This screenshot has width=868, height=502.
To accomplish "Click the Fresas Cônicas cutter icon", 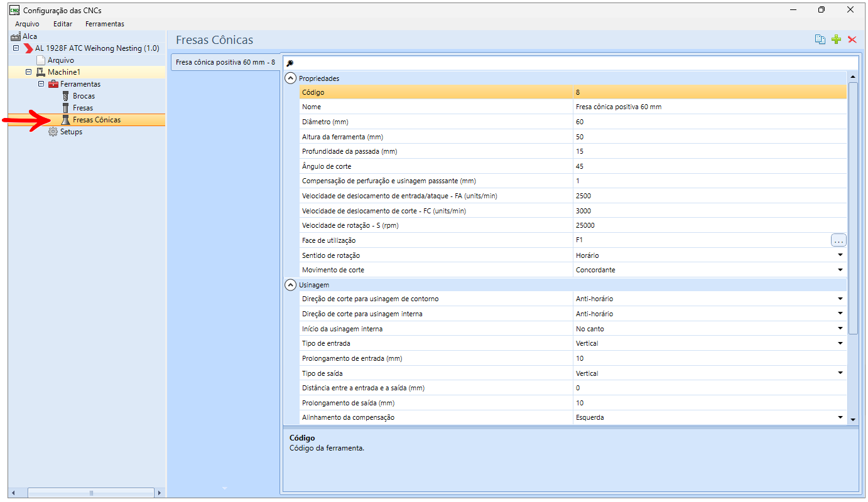I will 65,120.
